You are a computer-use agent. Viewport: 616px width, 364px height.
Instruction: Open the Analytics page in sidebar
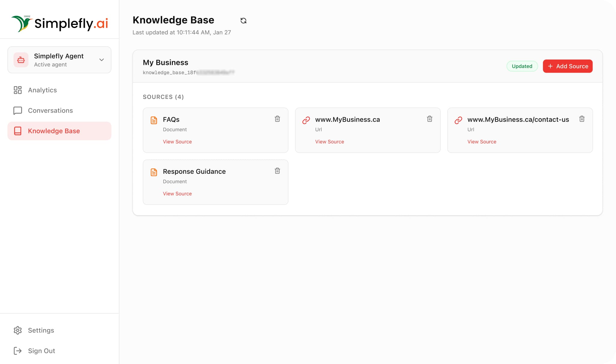[42, 90]
